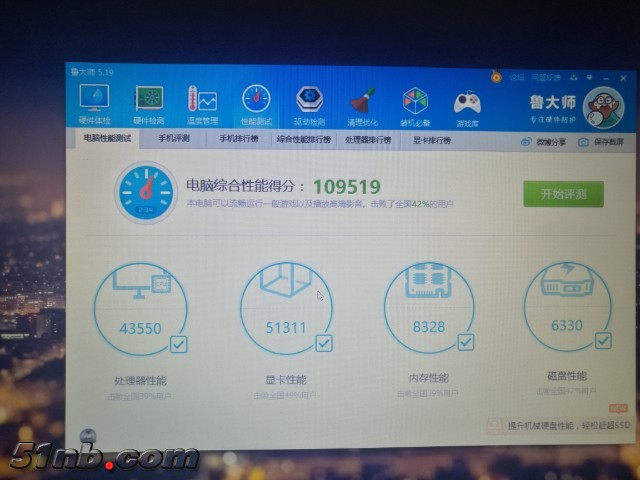Switch to the 综合性能排行榜 tab
Screen dimensions: 640x480
[x=303, y=140]
